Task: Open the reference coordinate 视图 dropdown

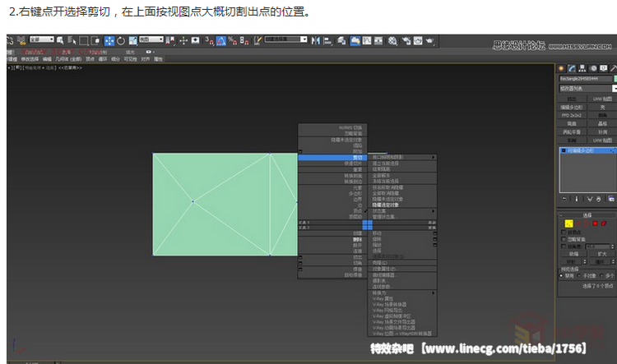Action: pos(151,39)
